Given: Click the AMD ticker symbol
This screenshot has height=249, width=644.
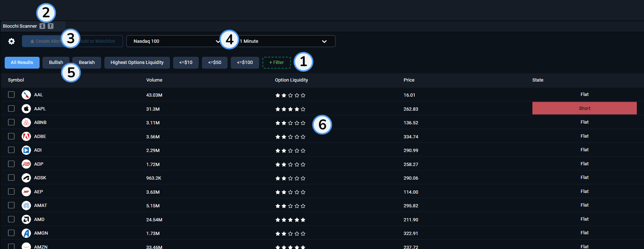Looking at the screenshot, I should point(39,220).
